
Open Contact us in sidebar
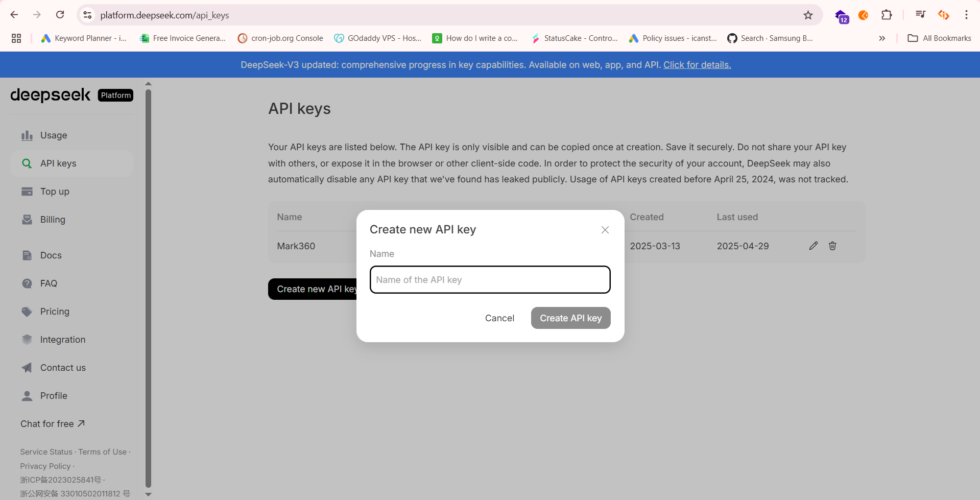pos(71,368)
